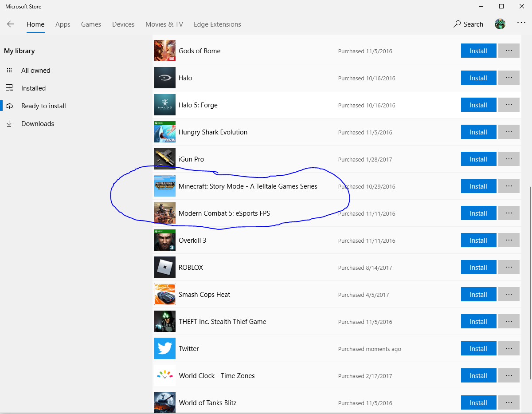Click the Smash Cops Heat icon

[x=165, y=294]
